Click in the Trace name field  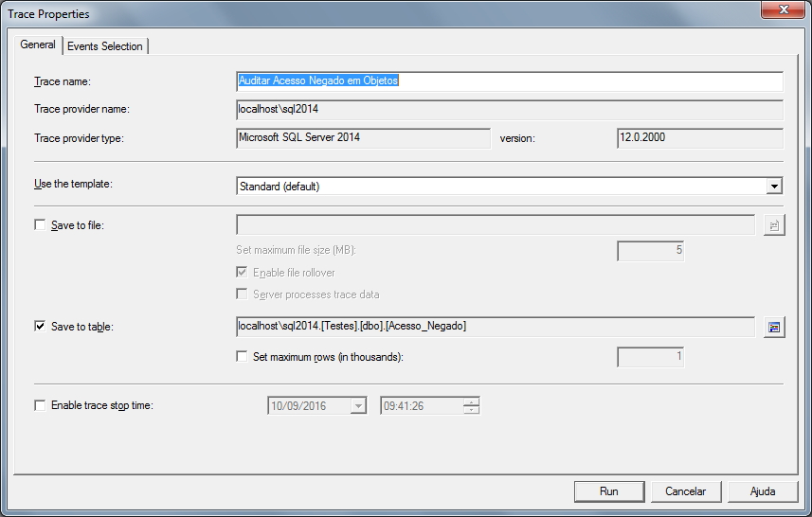510,80
